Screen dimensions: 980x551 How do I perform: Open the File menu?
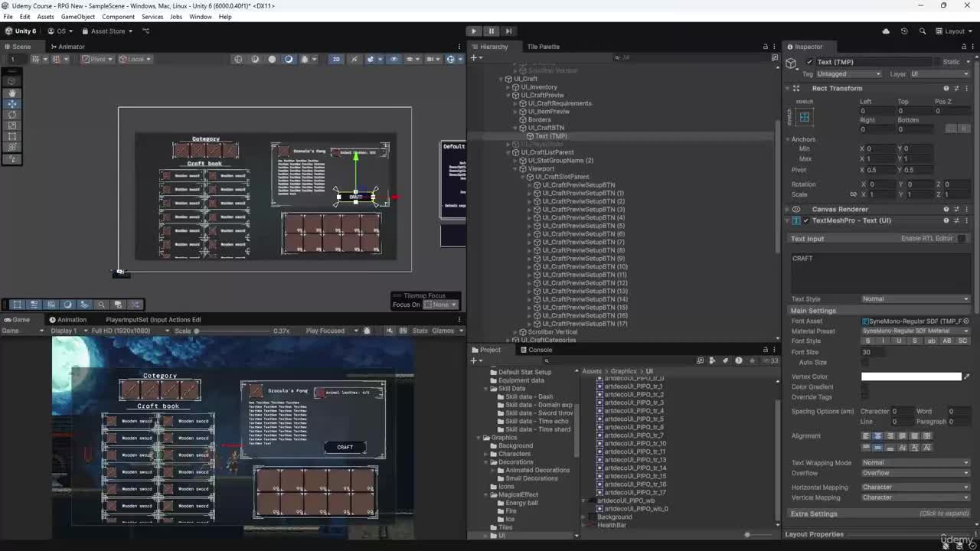click(8, 17)
